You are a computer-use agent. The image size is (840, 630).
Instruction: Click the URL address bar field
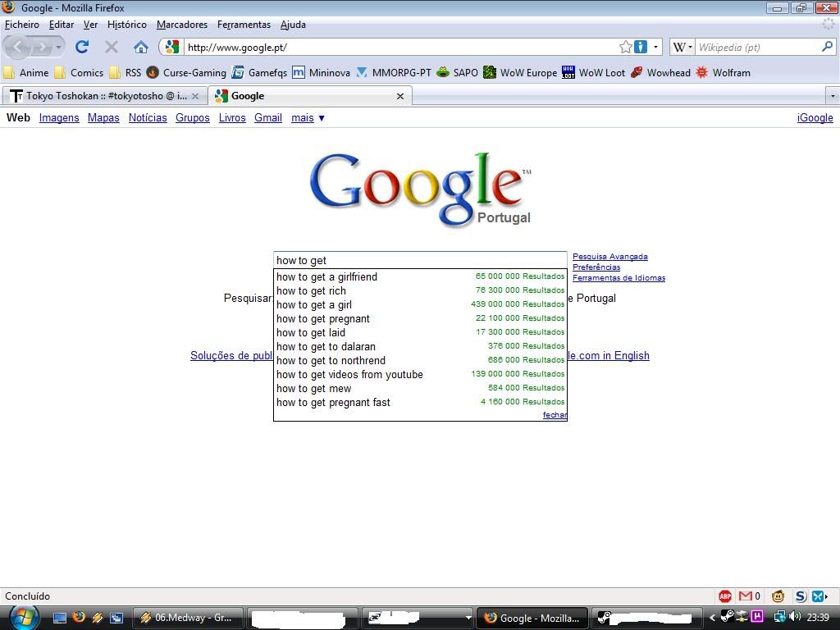pyautogui.click(x=400, y=47)
